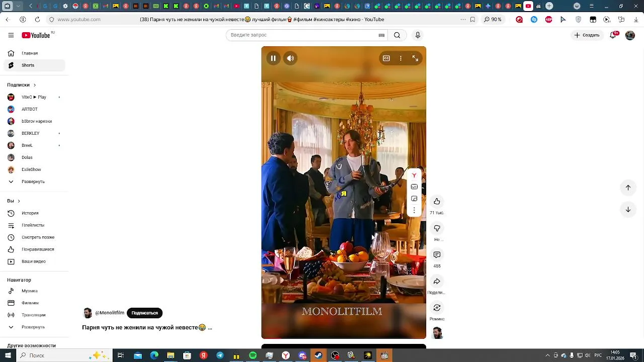The image size is (644, 362).
Task: Open the ARTBOT channel
Action: pos(34,109)
